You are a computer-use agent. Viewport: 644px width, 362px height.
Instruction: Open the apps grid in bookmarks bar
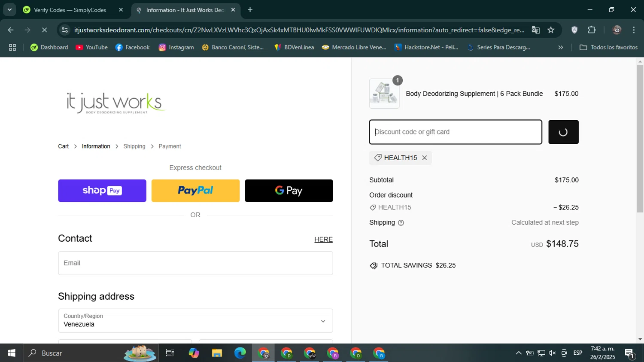coord(12,48)
